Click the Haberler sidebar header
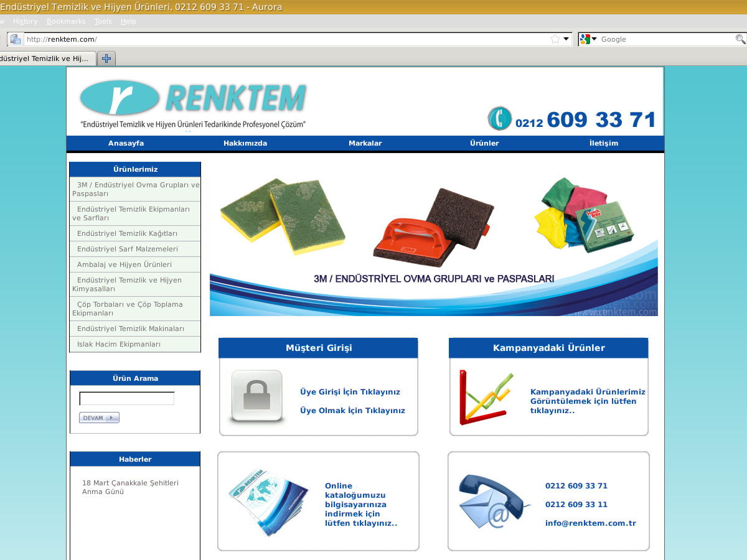Screen dimensions: 747x560 (135, 459)
